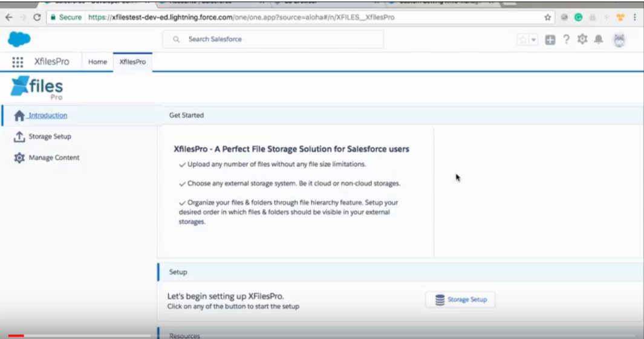Click the Setup section header

(400, 272)
